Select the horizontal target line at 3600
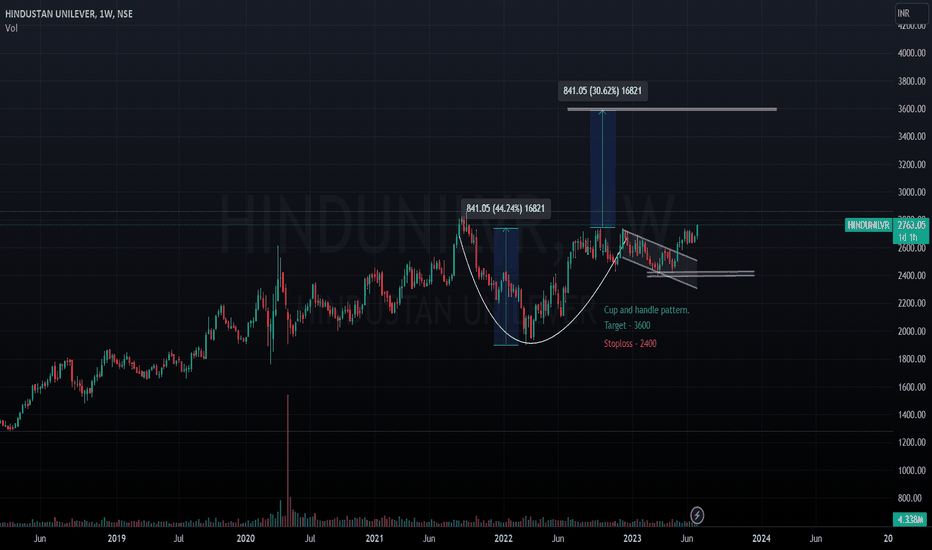Image resolution: width=932 pixels, height=550 pixels. tap(672, 109)
